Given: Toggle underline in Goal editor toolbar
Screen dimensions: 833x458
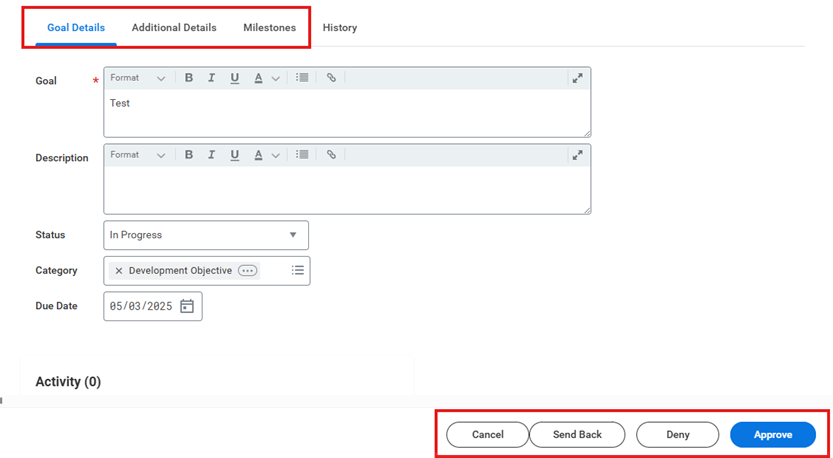Looking at the screenshot, I should 234,78.
